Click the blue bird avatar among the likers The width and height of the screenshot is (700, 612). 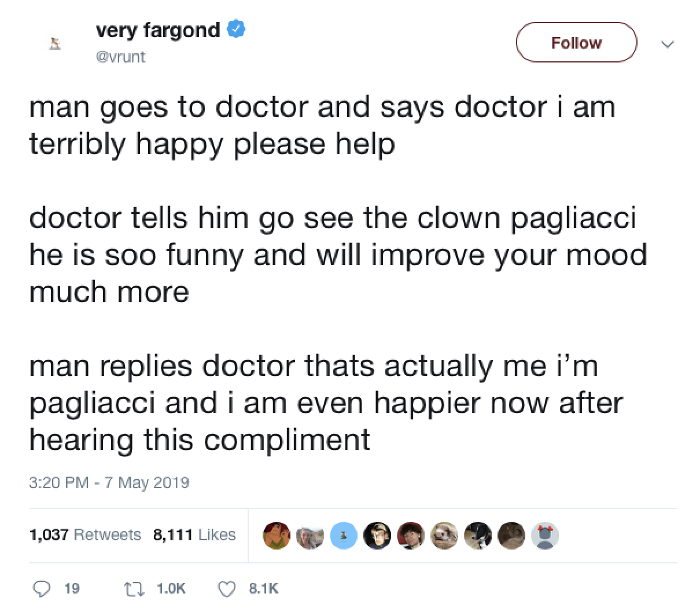tap(344, 536)
